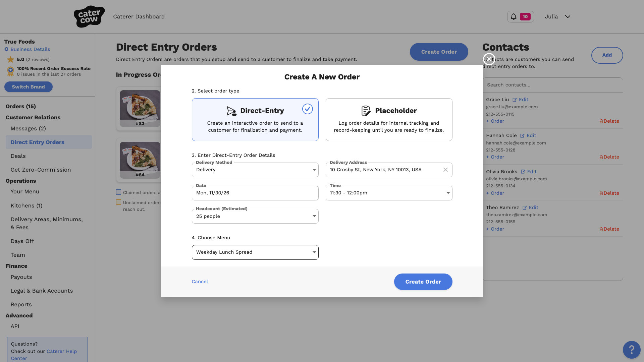Click the Switch Brand button
This screenshot has width=644, height=362.
pyautogui.click(x=29, y=87)
